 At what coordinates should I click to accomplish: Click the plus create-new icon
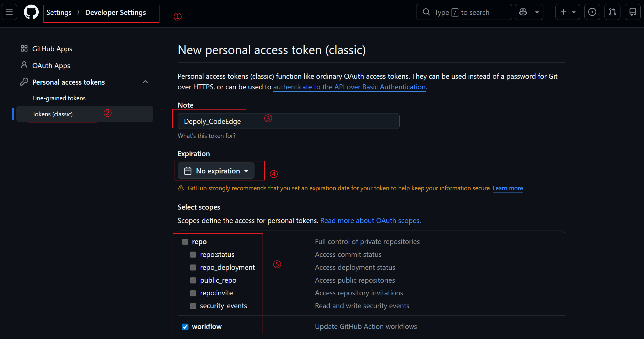pyautogui.click(x=564, y=12)
